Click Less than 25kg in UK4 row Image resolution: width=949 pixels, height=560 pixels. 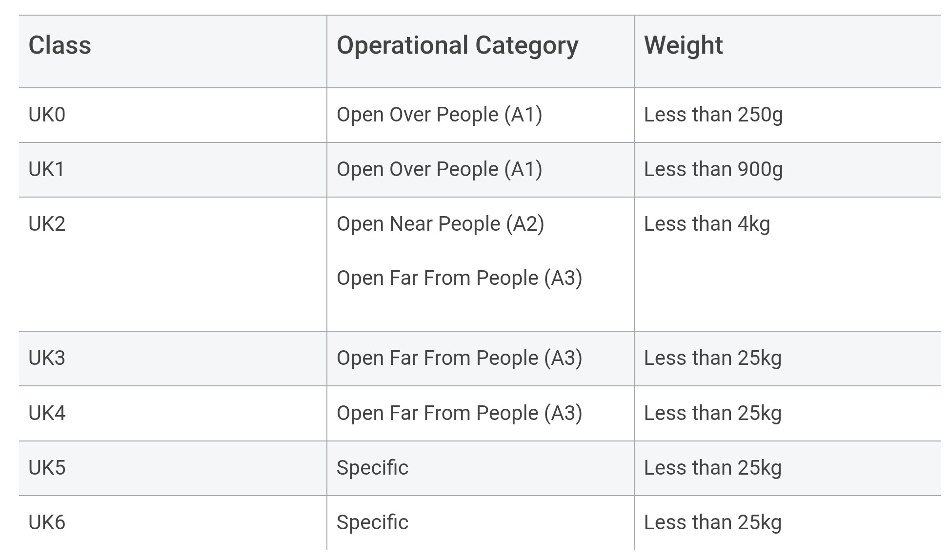click(x=712, y=414)
